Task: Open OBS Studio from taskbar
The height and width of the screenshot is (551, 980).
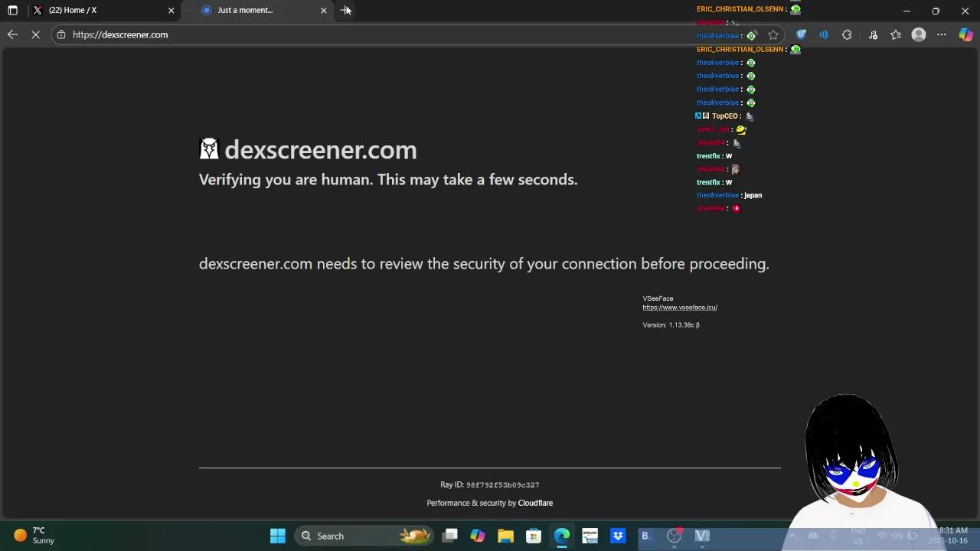Action: 674,536
